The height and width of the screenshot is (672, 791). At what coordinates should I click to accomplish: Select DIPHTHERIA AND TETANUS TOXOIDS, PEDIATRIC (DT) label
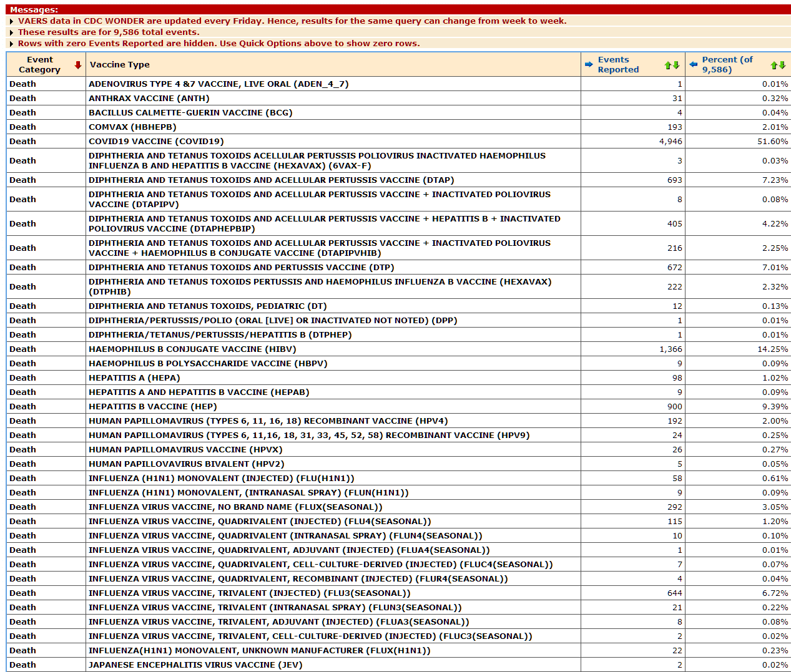click(x=208, y=306)
